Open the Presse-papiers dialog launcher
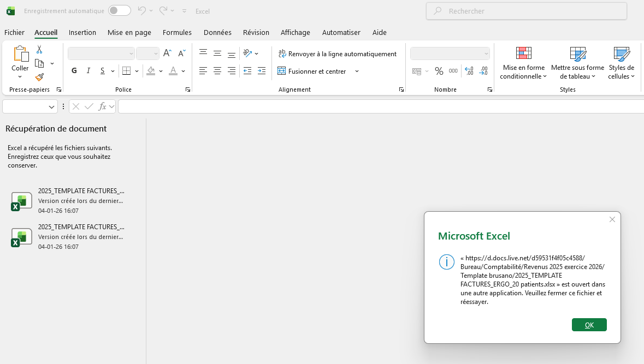Viewport: 644px width, 364px height. click(59, 89)
